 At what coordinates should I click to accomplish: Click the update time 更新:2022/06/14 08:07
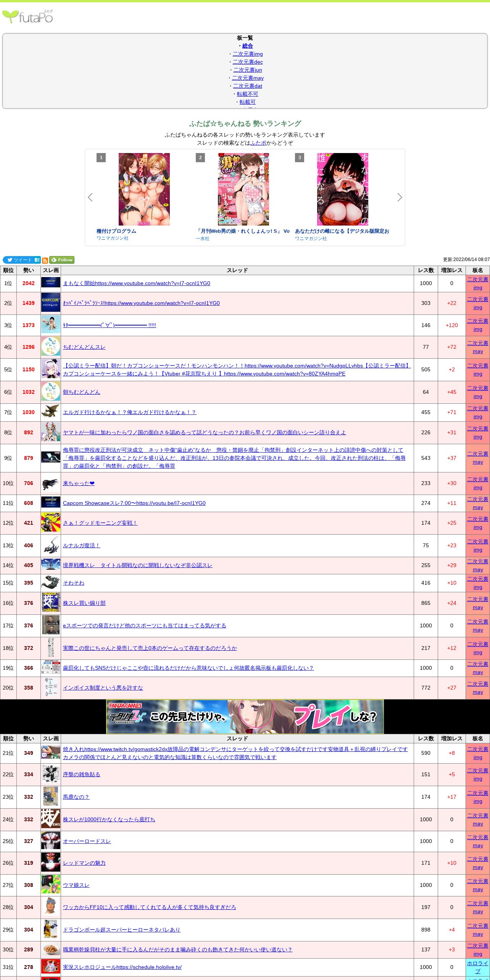(x=466, y=260)
